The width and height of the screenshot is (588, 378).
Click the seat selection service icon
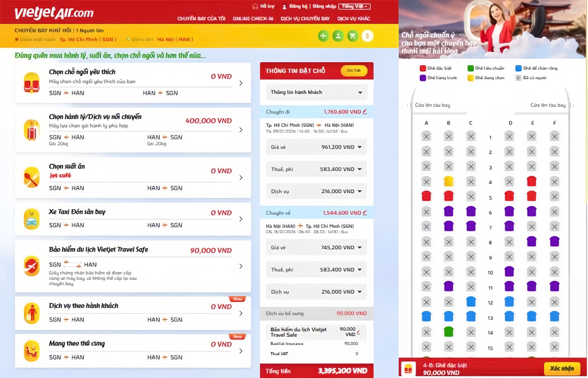coord(32,83)
